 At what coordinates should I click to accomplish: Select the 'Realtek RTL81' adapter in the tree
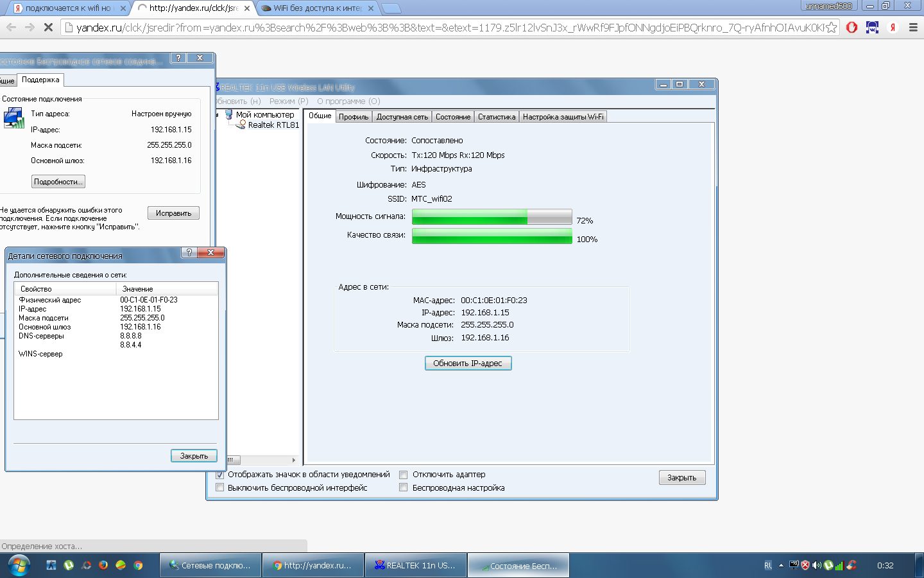[273, 125]
